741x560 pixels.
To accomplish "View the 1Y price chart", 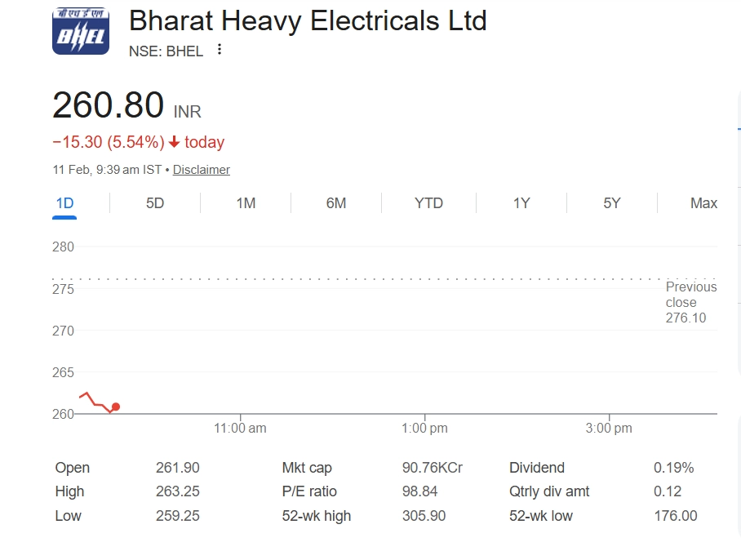I will click(x=521, y=203).
